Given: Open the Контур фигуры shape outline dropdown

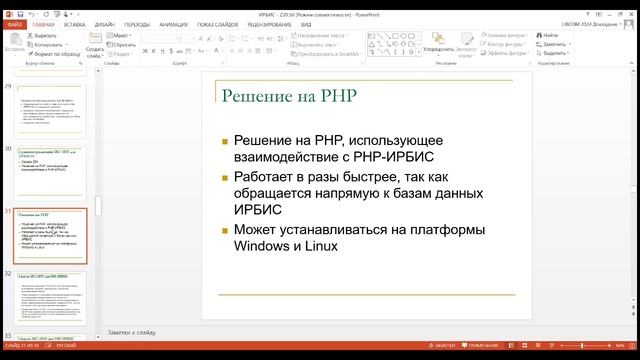Looking at the screenshot, I should pyautogui.click(x=502, y=44).
